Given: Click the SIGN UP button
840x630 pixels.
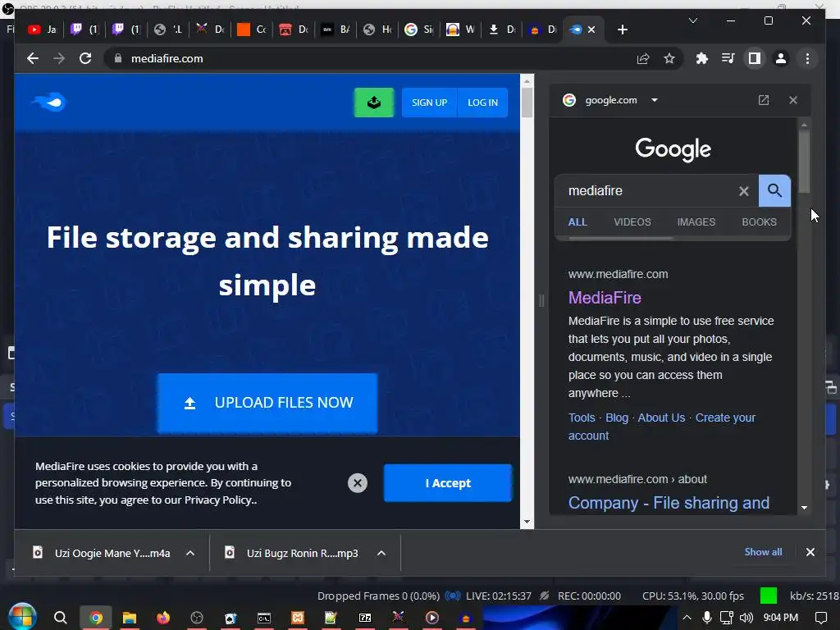Looking at the screenshot, I should tap(429, 103).
